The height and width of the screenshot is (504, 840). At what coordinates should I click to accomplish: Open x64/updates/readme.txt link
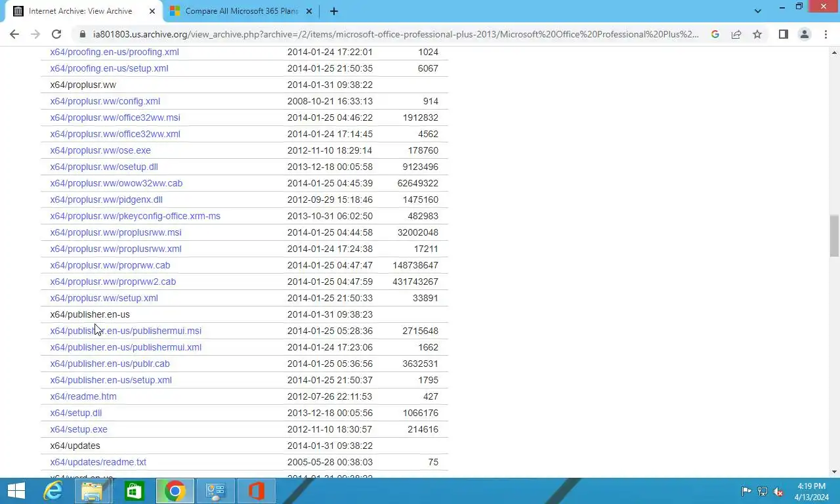98,462
